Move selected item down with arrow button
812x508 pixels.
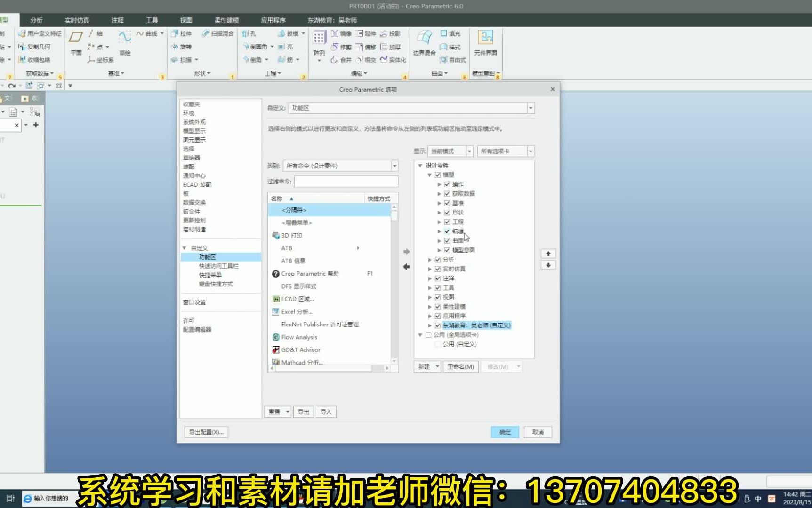(548, 265)
